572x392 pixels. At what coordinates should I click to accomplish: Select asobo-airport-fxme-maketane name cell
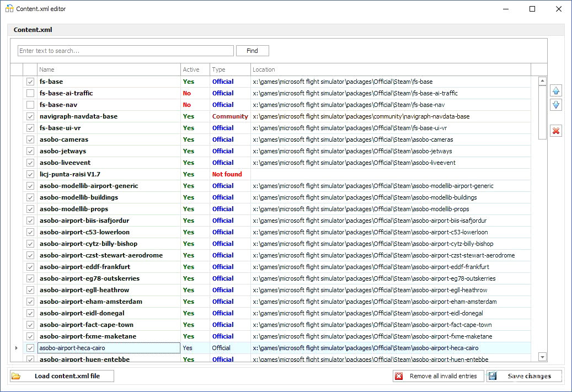(x=109, y=336)
